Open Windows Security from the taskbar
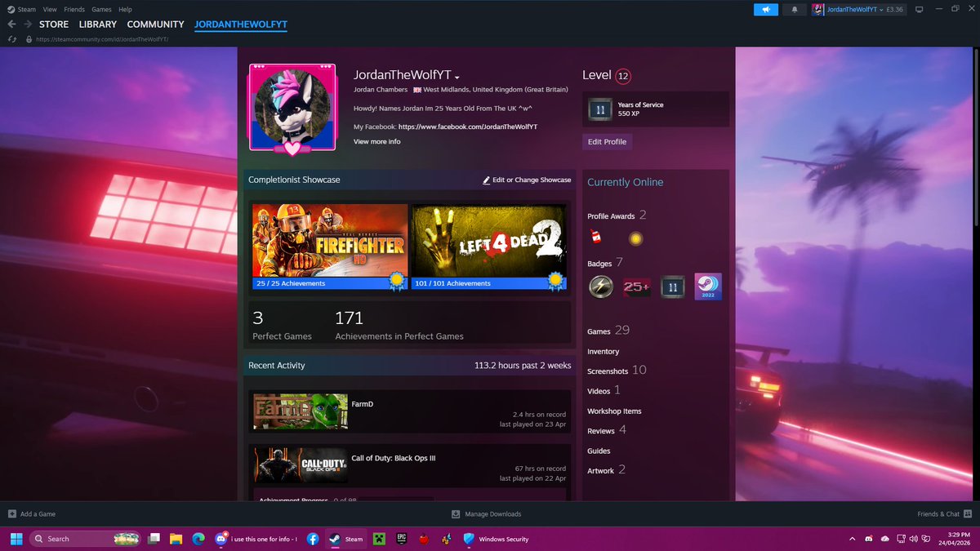This screenshot has height=551, width=980. point(496,539)
